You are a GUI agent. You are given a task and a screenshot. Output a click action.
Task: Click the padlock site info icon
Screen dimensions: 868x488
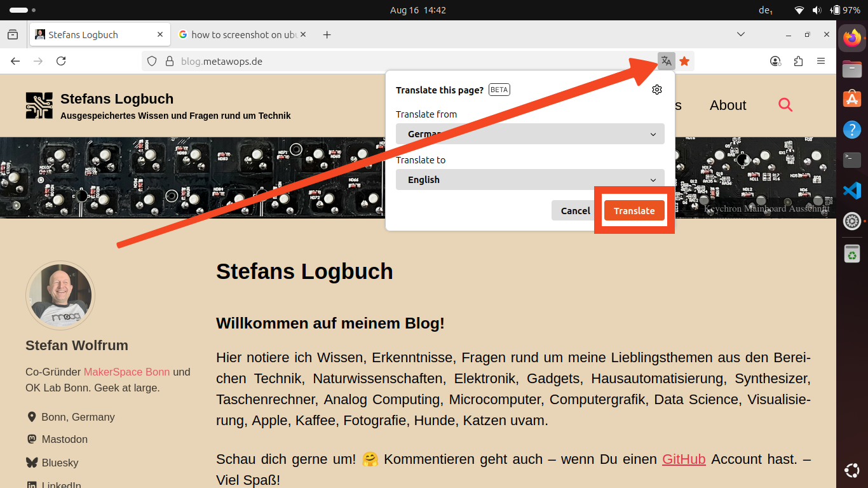coord(169,61)
